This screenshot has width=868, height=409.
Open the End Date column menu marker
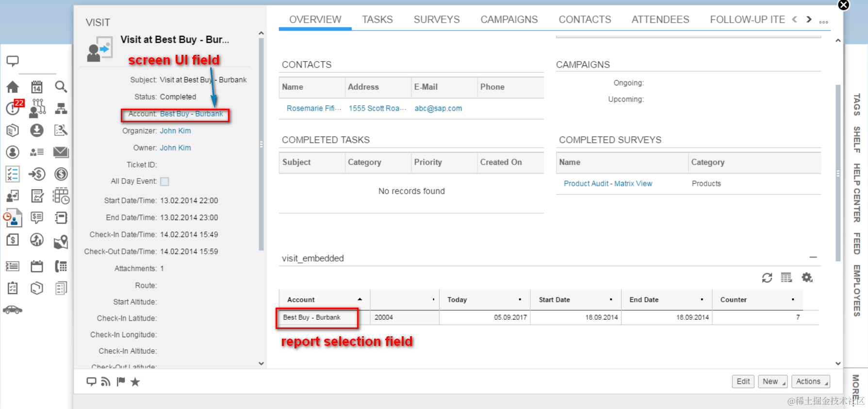(702, 299)
